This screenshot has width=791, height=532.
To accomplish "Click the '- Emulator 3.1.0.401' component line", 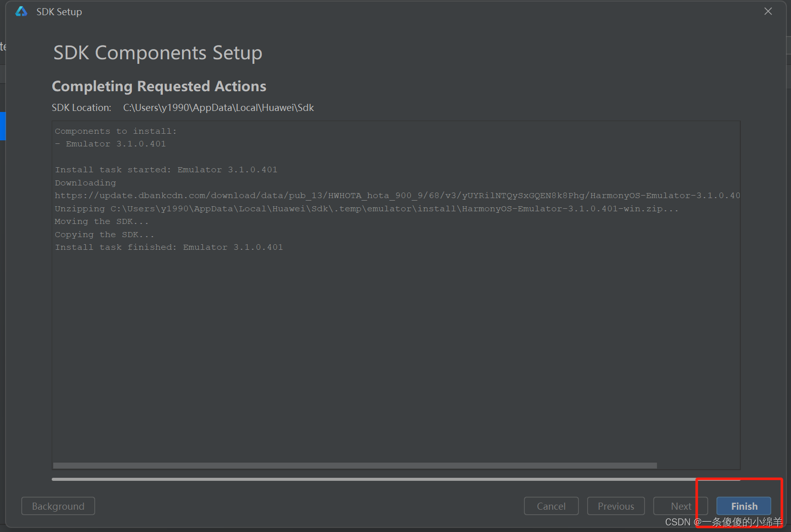I will tap(110, 144).
